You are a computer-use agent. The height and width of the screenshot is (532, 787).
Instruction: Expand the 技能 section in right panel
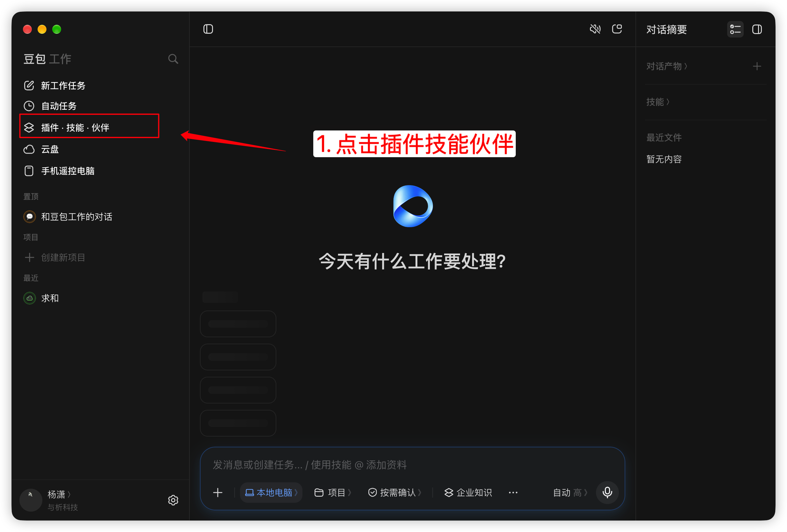(658, 102)
